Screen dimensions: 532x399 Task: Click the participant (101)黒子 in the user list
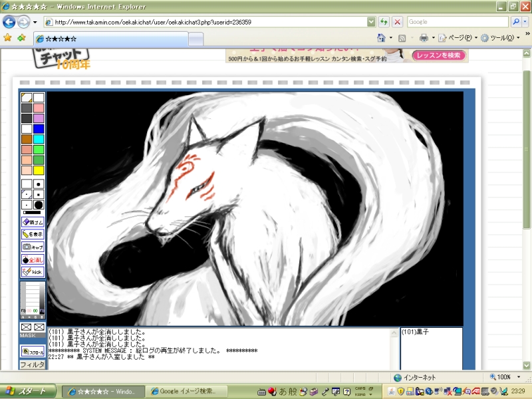pos(415,332)
